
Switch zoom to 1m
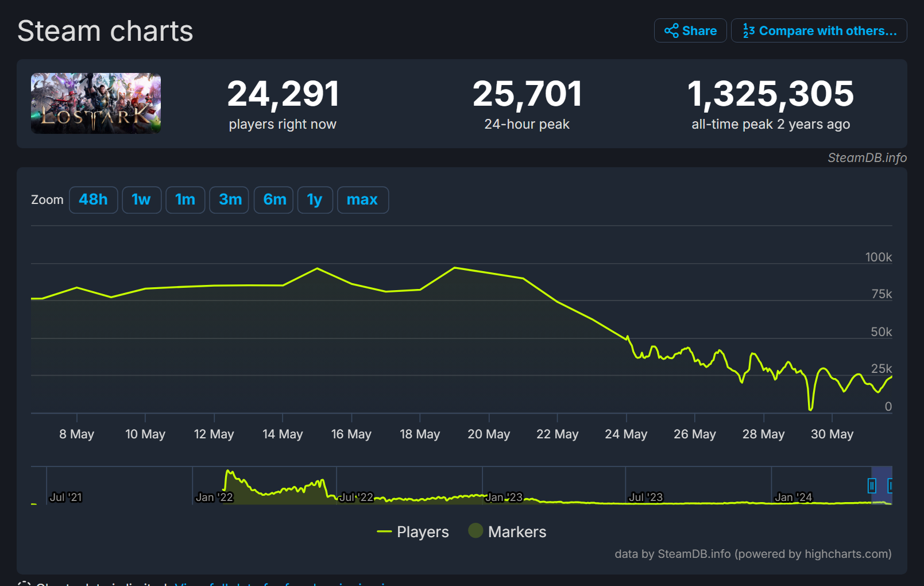(185, 200)
